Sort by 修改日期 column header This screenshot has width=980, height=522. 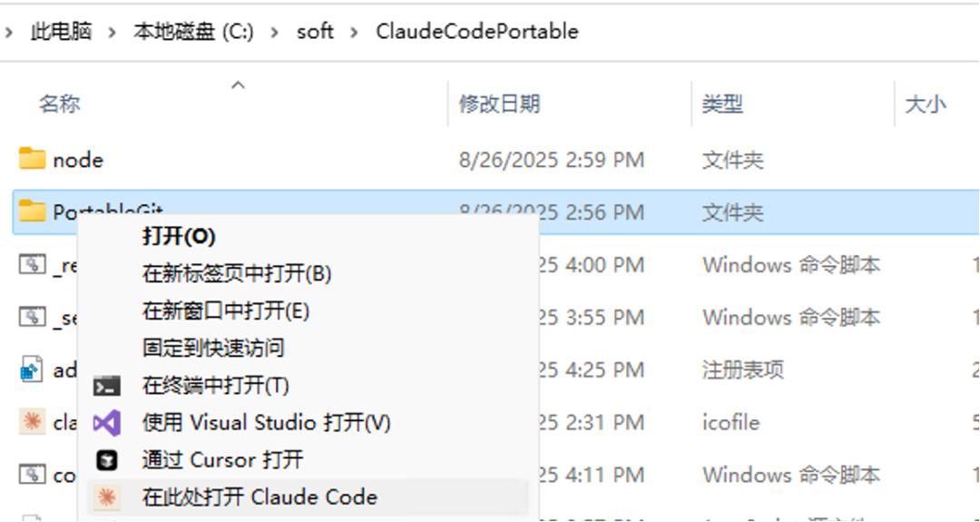point(499,104)
